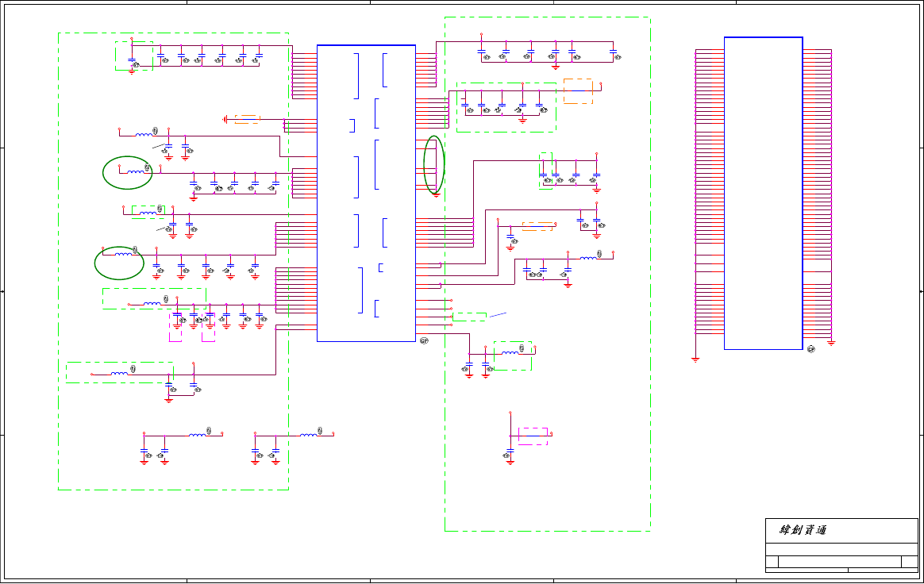Click green dashed box around lower-right inductor
Screen dimensions: 924x584
[513, 356]
